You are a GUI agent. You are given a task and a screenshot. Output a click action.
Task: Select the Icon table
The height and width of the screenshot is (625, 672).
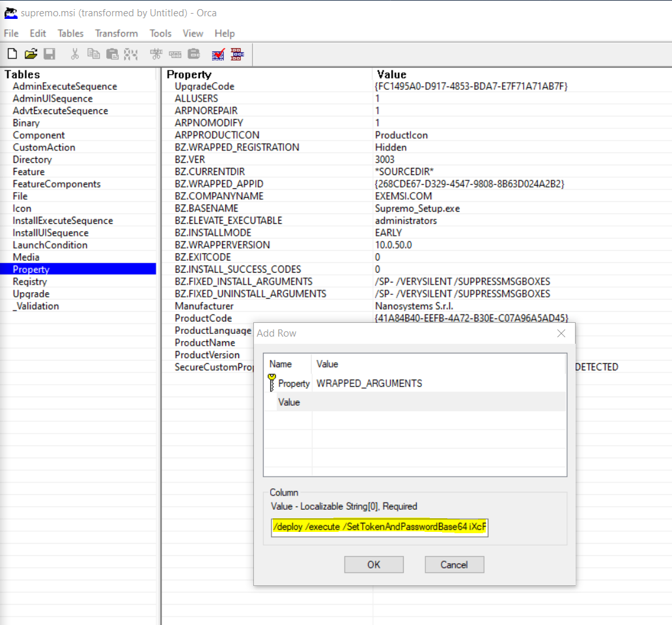click(x=22, y=208)
